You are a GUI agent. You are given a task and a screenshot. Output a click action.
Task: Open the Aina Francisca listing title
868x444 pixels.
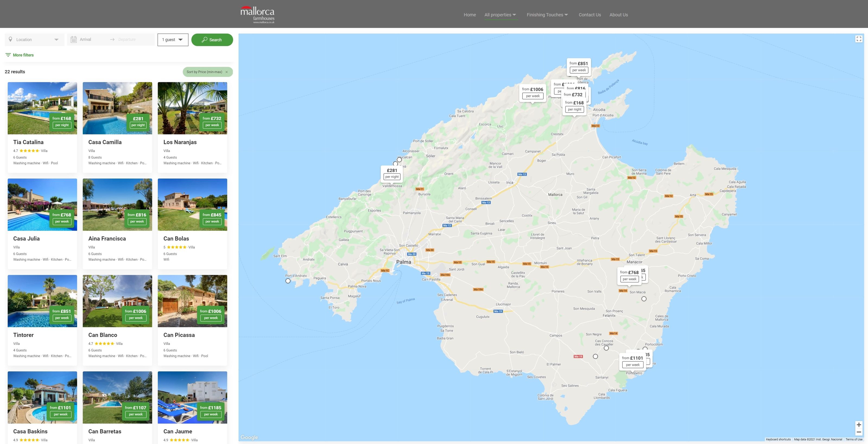point(107,238)
